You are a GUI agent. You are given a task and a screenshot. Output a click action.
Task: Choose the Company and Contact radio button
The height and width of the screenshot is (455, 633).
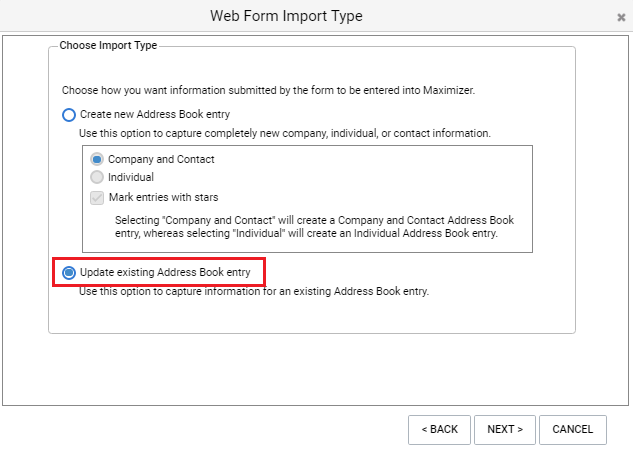pyautogui.click(x=97, y=159)
